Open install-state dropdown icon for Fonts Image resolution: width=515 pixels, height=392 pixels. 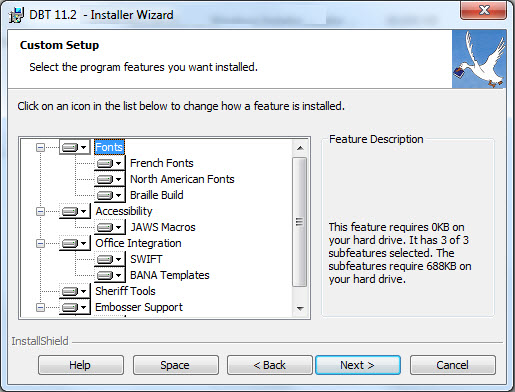(75, 147)
